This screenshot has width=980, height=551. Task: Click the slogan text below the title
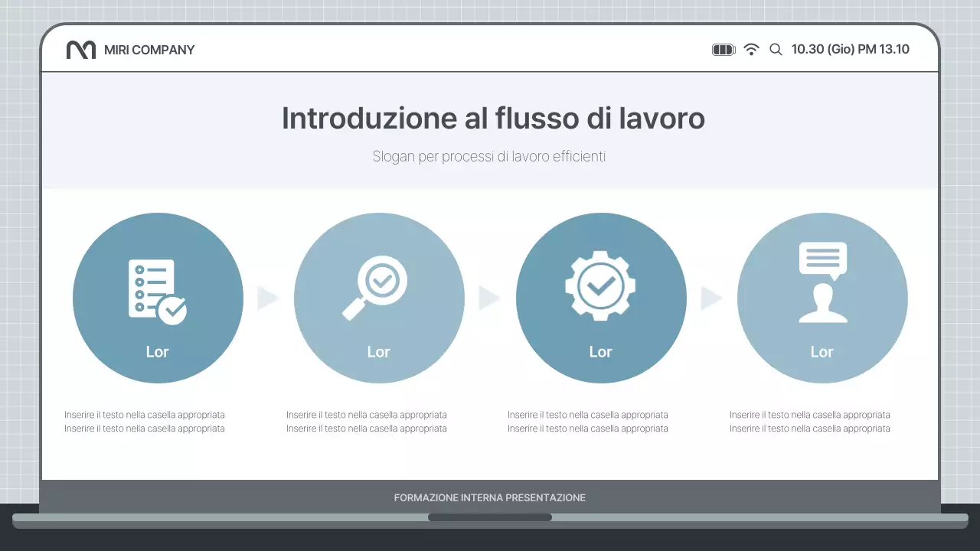click(x=489, y=156)
